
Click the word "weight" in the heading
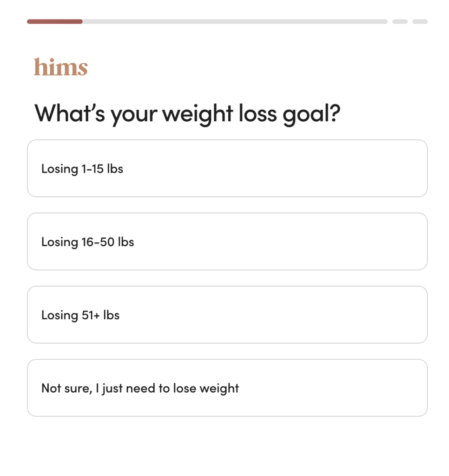[198, 114]
